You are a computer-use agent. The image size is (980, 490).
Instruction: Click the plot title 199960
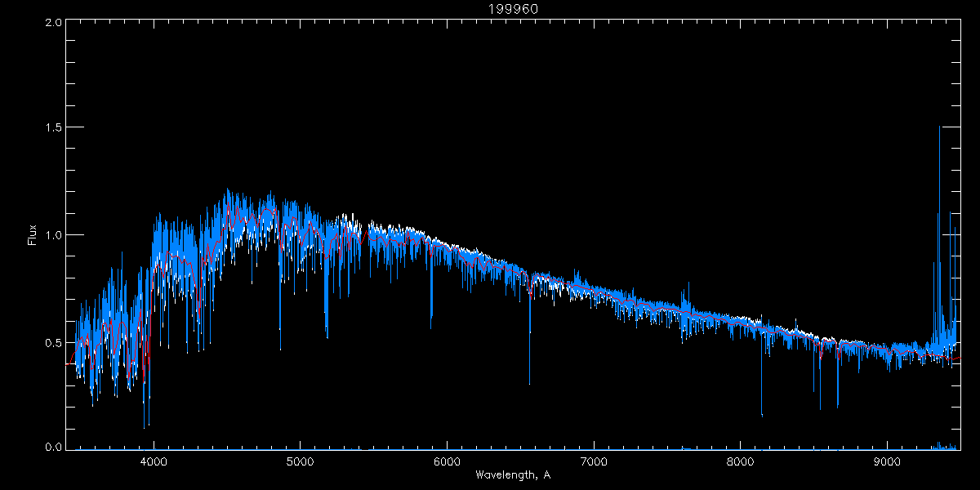click(513, 9)
